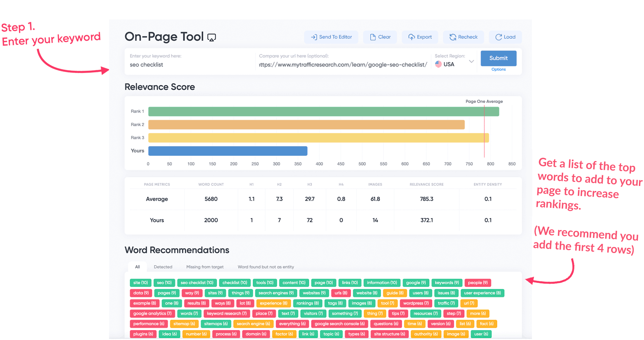The image size is (644, 340).
Task: Click the Average word count 5680
Action: click(211, 199)
